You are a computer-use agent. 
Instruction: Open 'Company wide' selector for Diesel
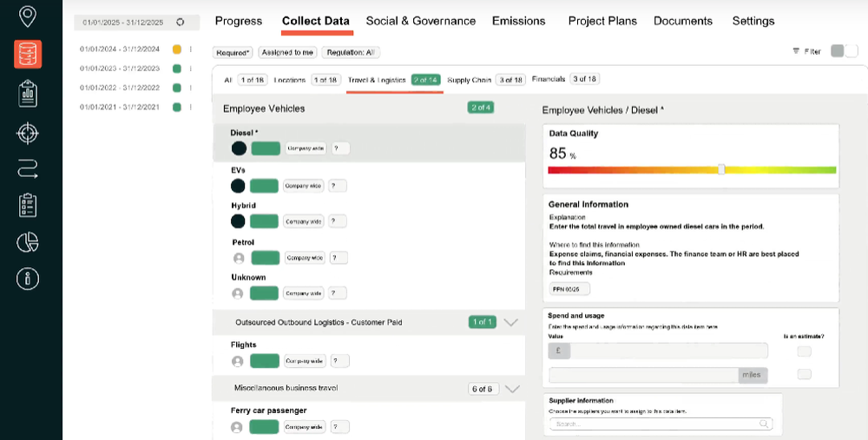[x=306, y=148]
